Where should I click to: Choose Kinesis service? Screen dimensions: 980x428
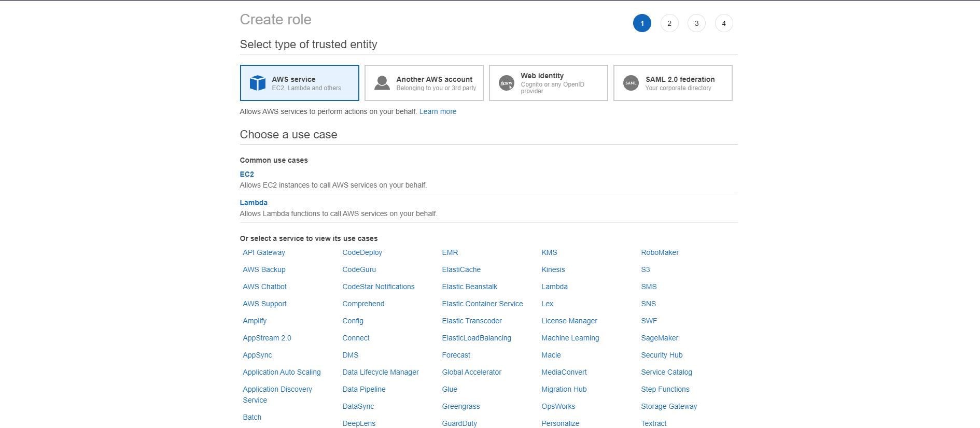pos(553,269)
